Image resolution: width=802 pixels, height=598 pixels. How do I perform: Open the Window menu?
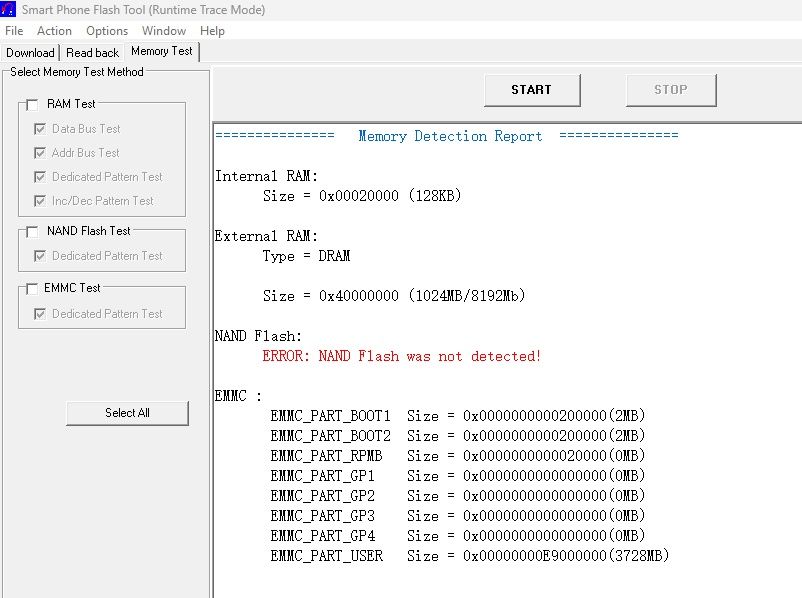tap(163, 31)
